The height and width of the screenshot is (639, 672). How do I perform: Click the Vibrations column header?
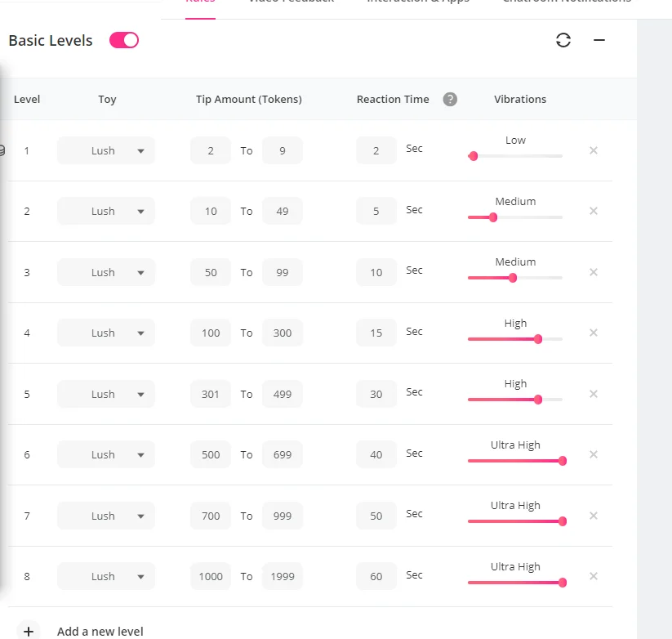pyautogui.click(x=520, y=99)
